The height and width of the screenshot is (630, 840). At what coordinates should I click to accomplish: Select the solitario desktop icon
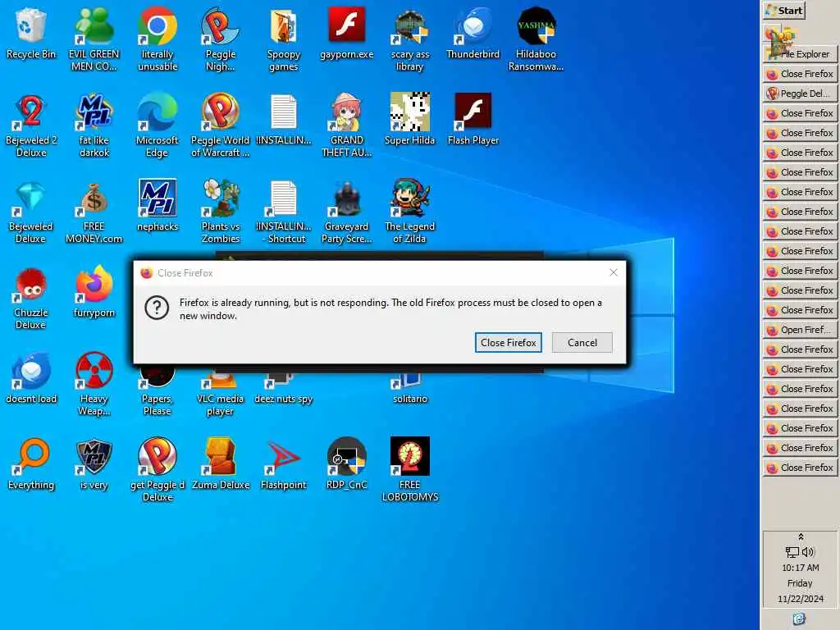pyautogui.click(x=410, y=388)
